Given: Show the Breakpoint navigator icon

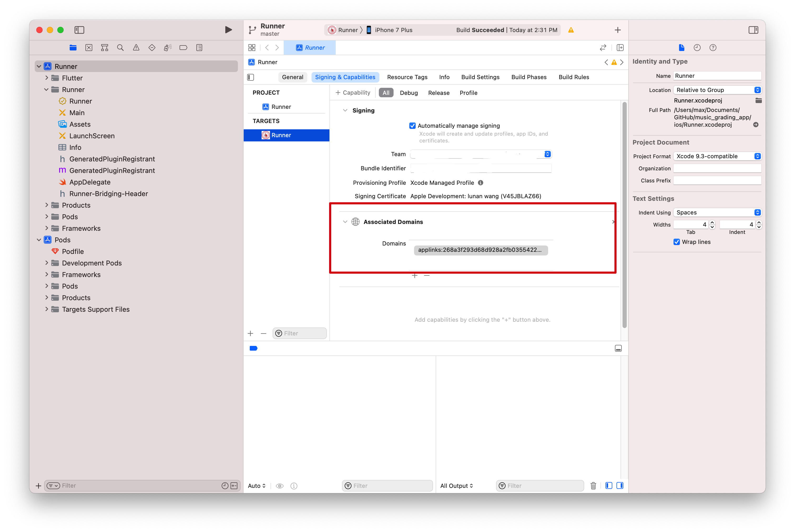Looking at the screenshot, I should (183, 48).
